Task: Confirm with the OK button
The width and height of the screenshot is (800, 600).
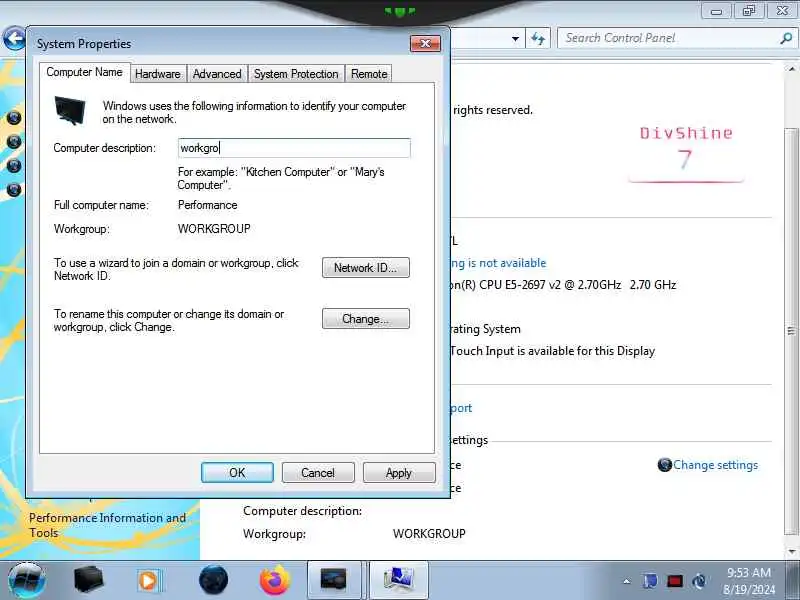Action: pos(237,473)
